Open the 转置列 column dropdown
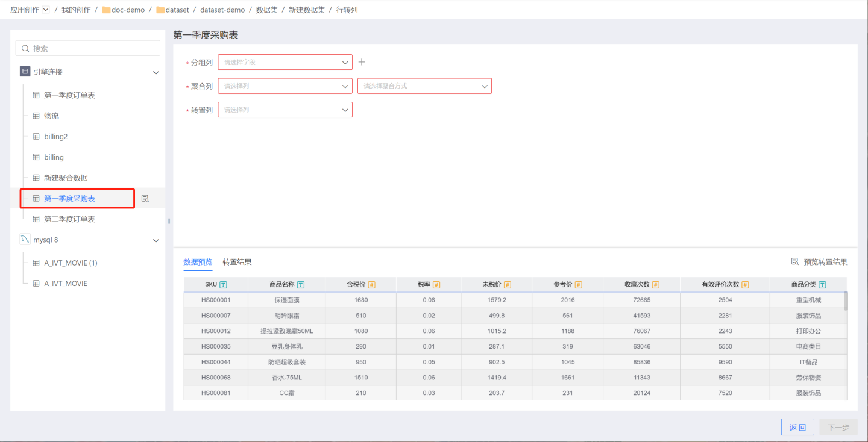 coord(285,110)
